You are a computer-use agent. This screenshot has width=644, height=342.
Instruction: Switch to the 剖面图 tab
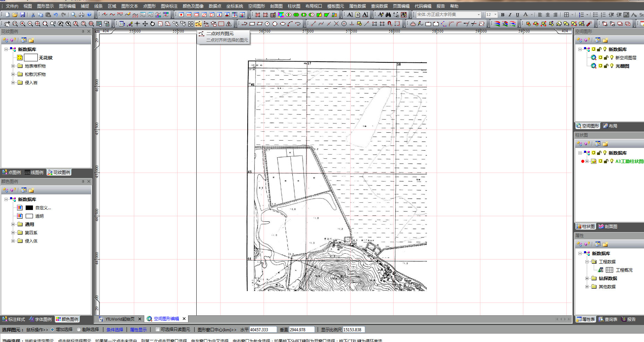point(608,226)
